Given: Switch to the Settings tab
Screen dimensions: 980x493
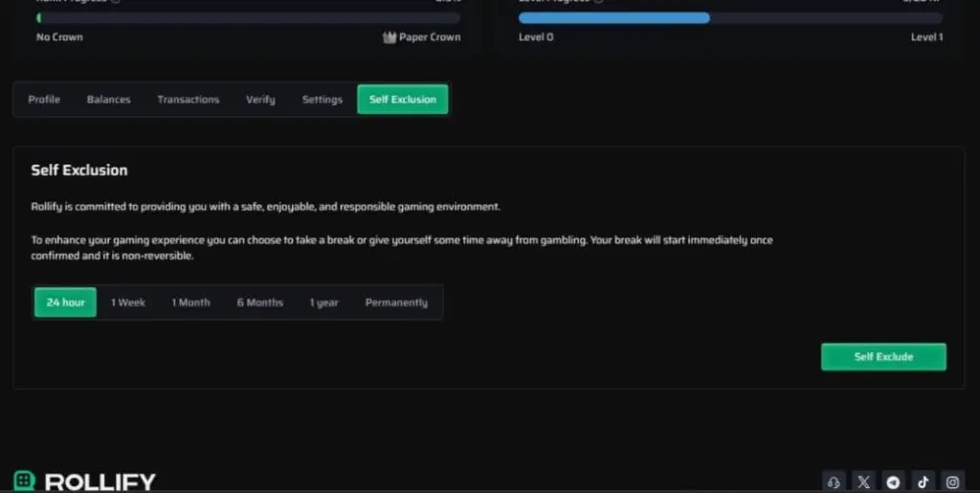Looking at the screenshot, I should coord(322,100).
